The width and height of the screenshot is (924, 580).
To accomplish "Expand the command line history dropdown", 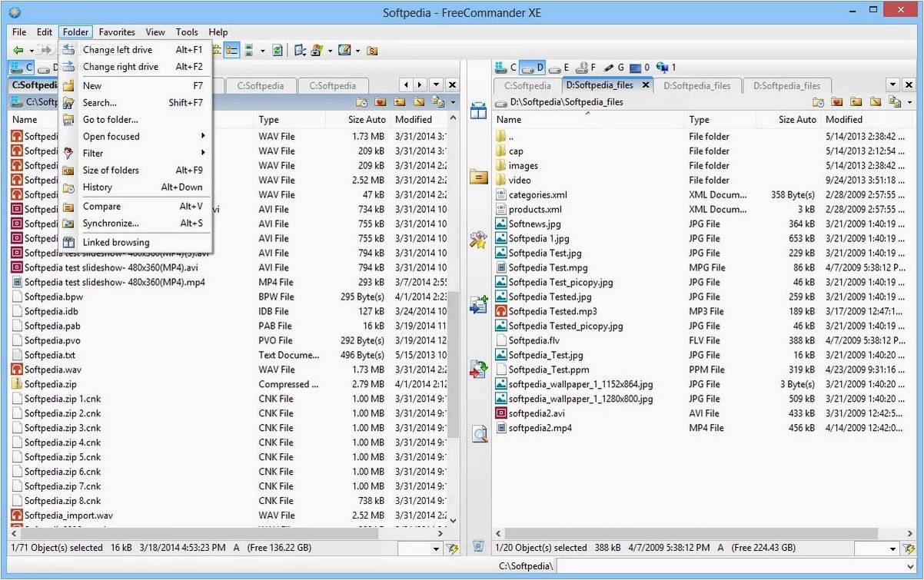I will click(909, 567).
